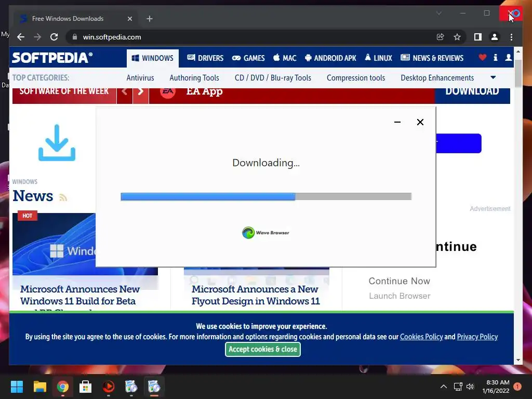The width and height of the screenshot is (532, 399).
Task: Open volume control in system tray
Action: [x=470, y=387]
